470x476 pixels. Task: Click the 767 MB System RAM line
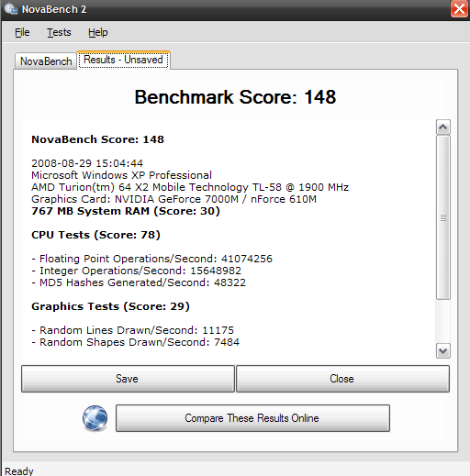(x=126, y=211)
